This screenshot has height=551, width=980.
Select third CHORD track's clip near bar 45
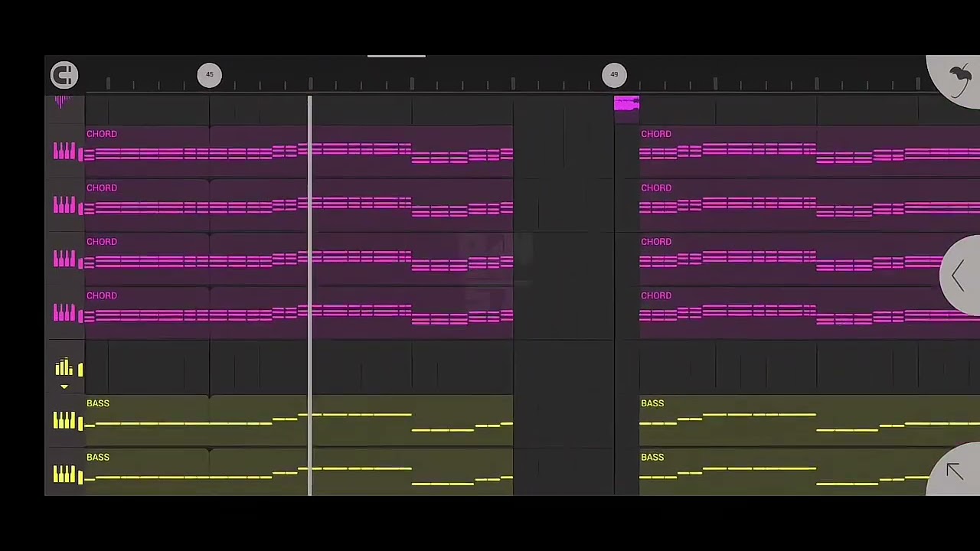[299, 259]
